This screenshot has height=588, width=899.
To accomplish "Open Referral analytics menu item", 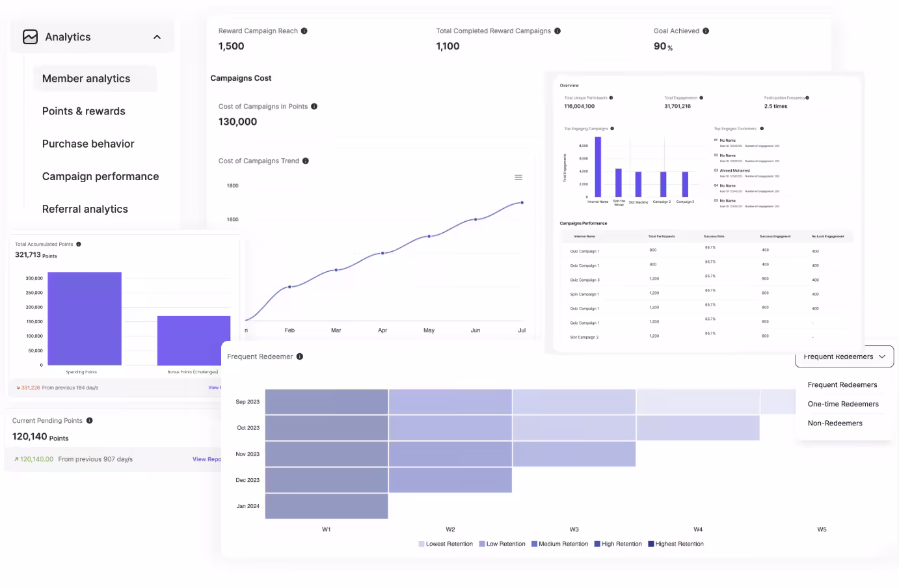I will [x=85, y=209].
